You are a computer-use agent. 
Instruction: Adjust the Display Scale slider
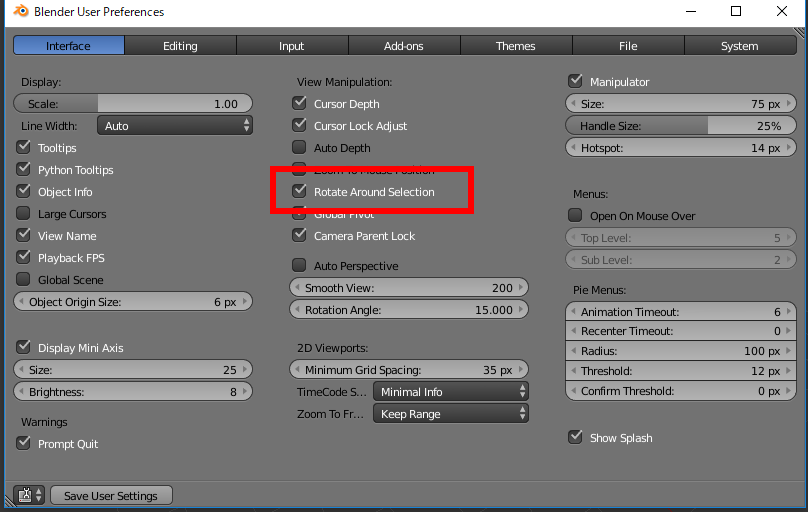click(x=133, y=104)
